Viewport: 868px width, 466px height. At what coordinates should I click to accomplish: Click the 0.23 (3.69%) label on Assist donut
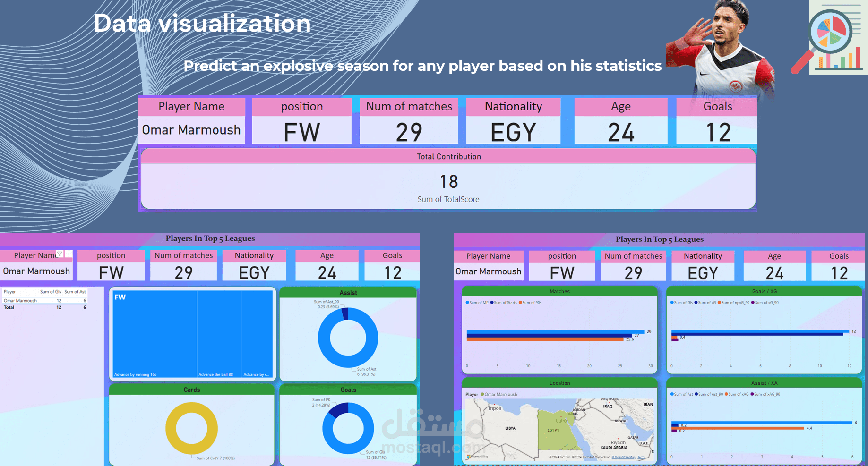328,307
